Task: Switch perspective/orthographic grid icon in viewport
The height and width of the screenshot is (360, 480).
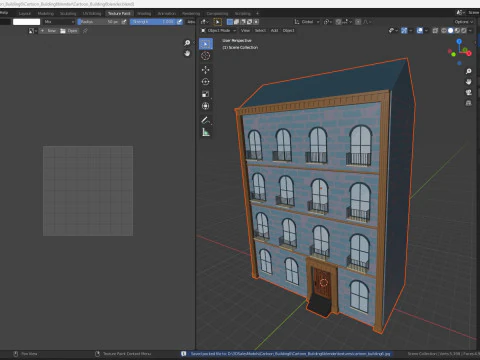Action: (x=469, y=103)
